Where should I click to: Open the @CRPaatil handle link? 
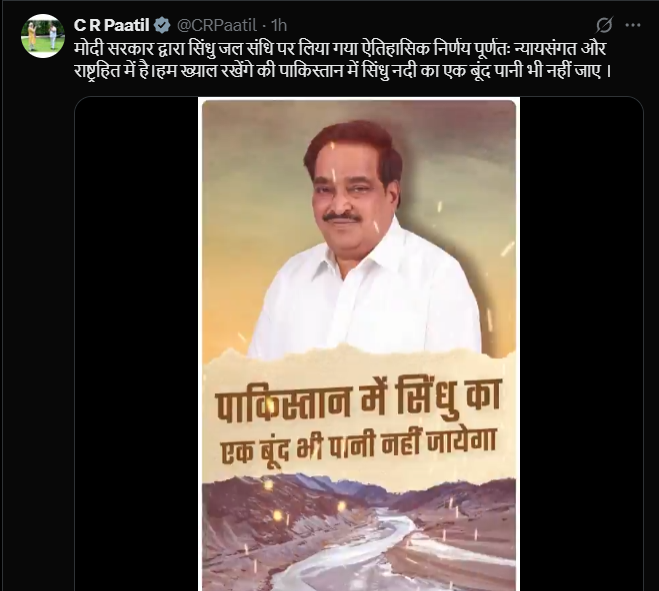[x=216, y=25]
